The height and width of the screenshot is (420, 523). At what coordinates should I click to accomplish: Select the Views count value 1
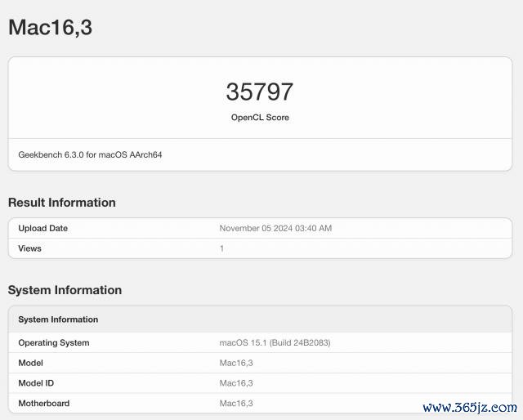click(x=221, y=248)
